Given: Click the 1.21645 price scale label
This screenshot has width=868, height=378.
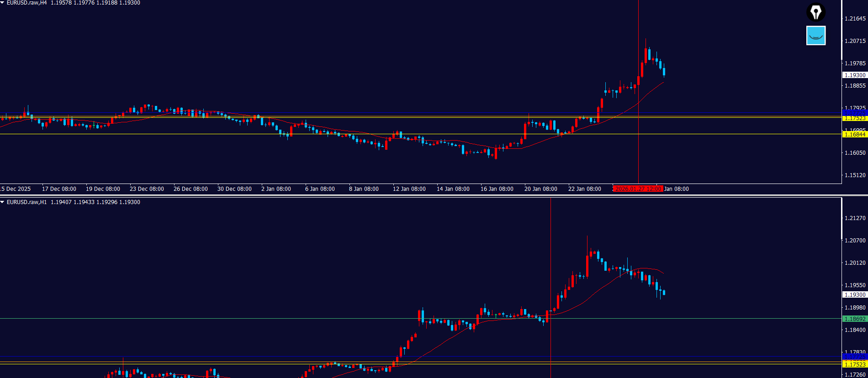Looking at the screenshot, I should pyautogui.click(x=855, y=19).
